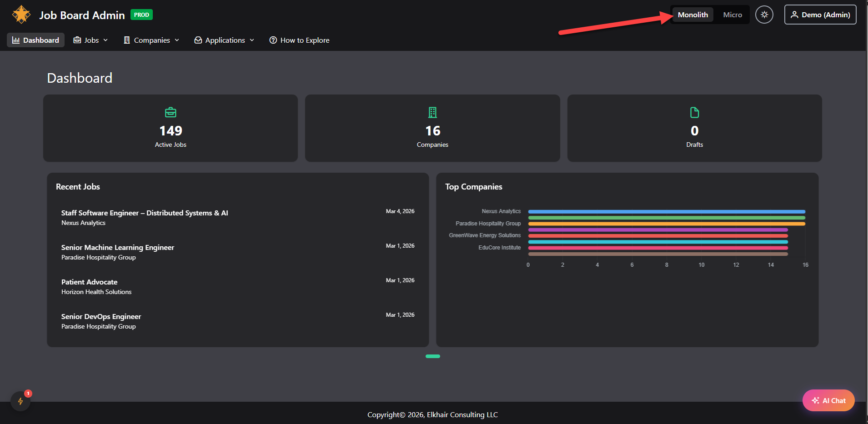This screenshot has width=868, height=424.
Task: Expand the Jobs dropdown menu
Action: click(91, 40)
